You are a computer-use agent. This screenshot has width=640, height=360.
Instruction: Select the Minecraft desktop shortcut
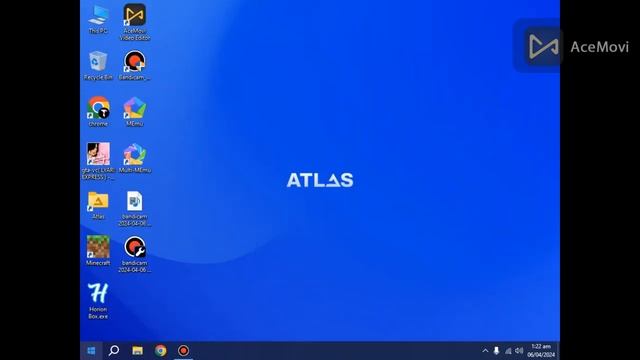[x=98, y=251]
